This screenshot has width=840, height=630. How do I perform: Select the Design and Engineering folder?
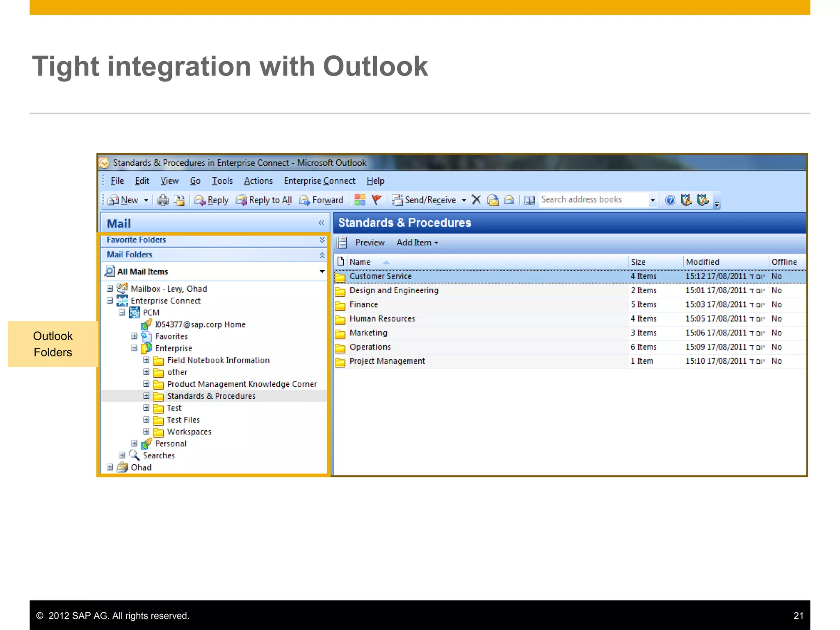pos(570,290)
